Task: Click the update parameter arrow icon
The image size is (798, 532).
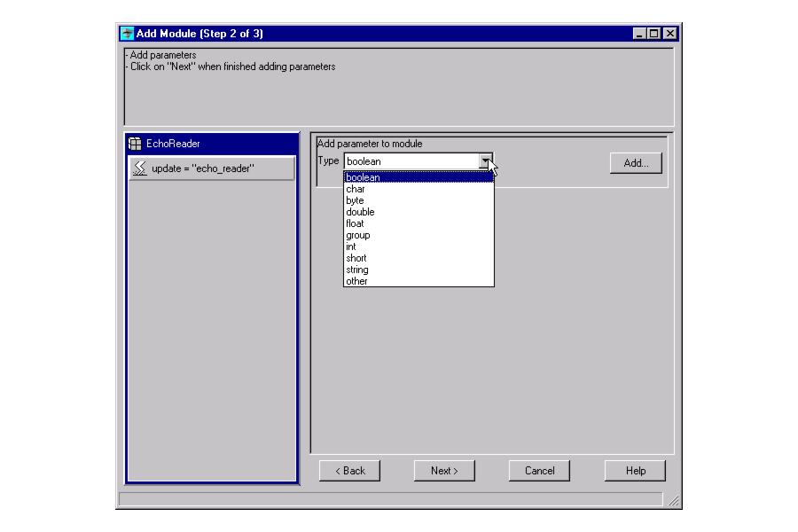Action: click(139, 168)
